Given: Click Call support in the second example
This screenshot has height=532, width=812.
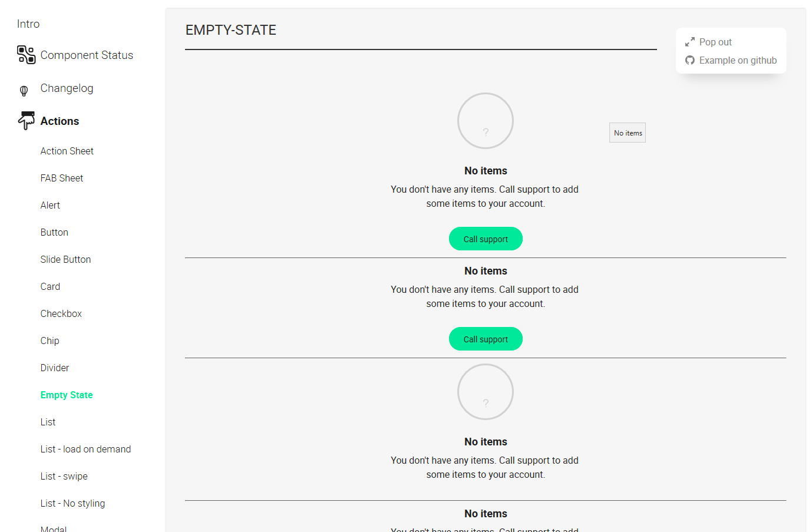Looking at the screenshot, I should (485, 339).
